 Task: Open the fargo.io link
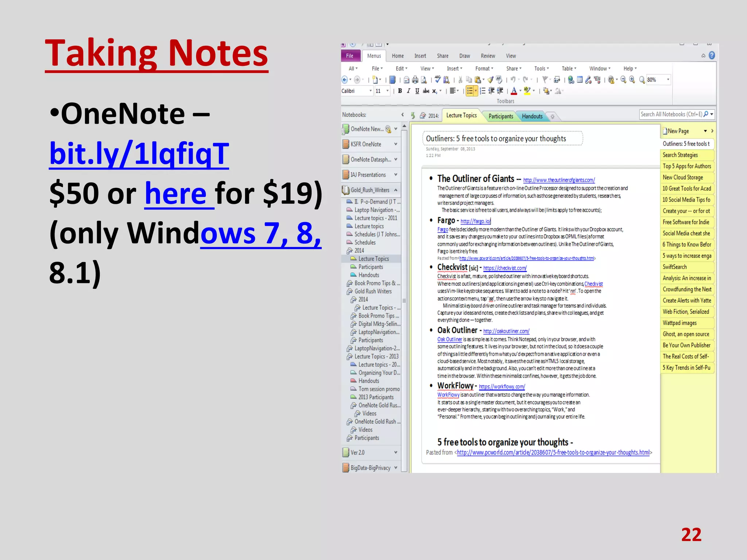[475, 221]
